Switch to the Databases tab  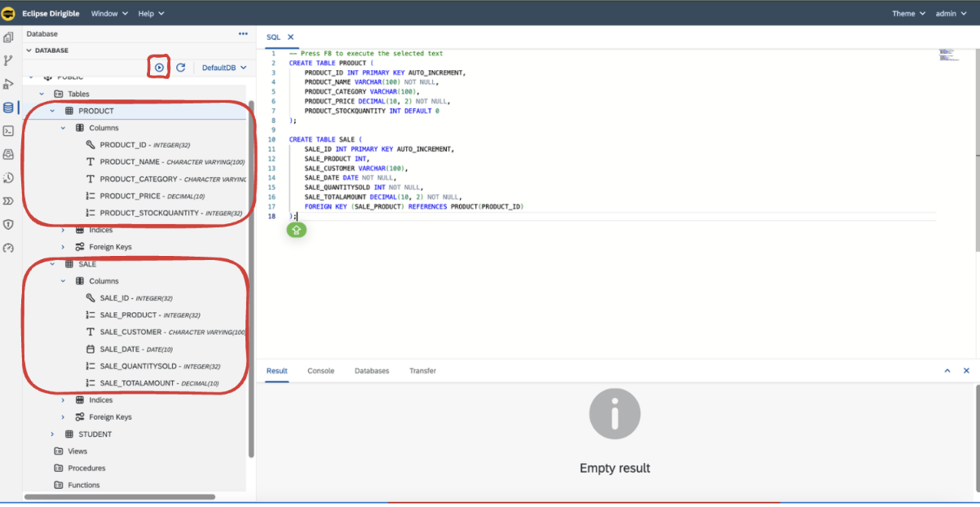372,371
